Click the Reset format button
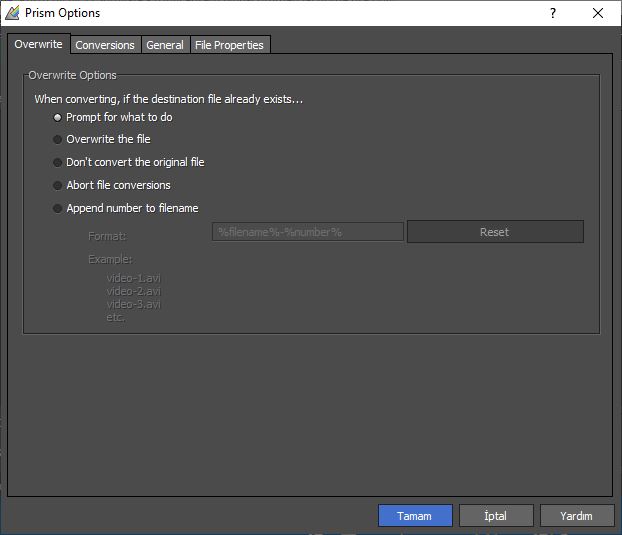The image size is (622, 535). point(495,232)
